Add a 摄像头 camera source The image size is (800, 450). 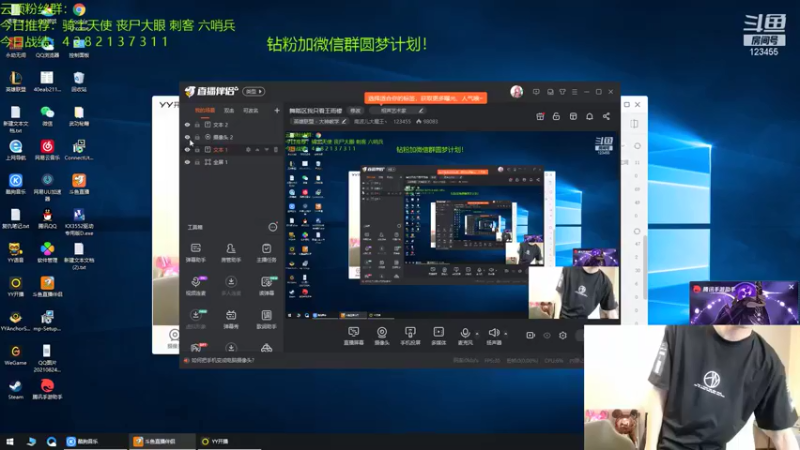pyautogui.click(x=382, y=336)
